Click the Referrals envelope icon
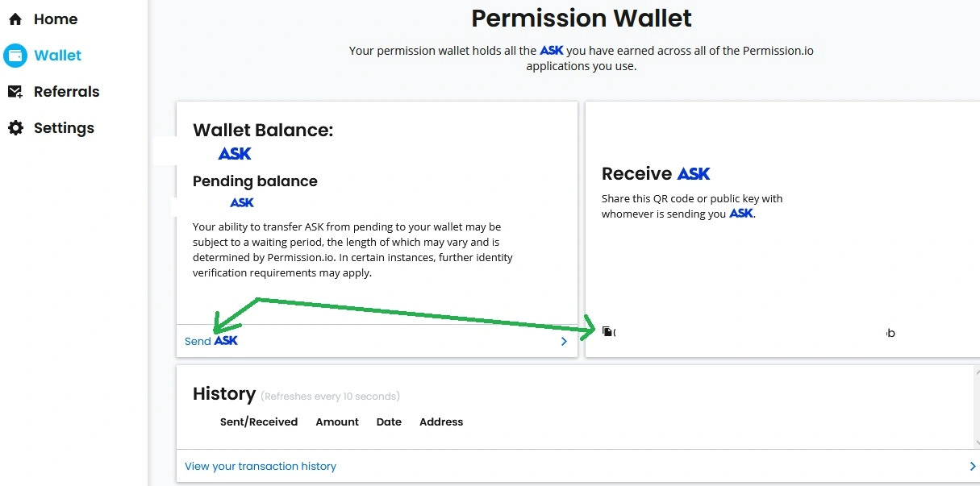Screen dimensions: 980x486 [15, 92]
